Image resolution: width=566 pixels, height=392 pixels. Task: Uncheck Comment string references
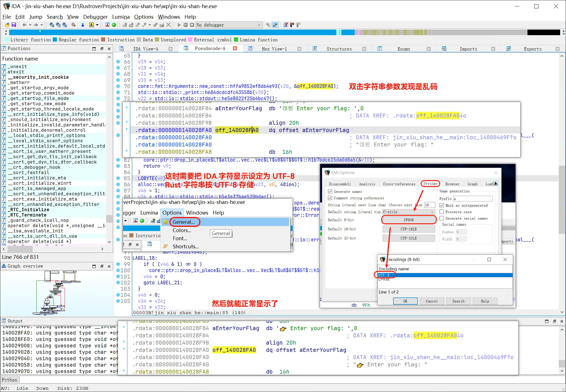(x=330, y=198)
